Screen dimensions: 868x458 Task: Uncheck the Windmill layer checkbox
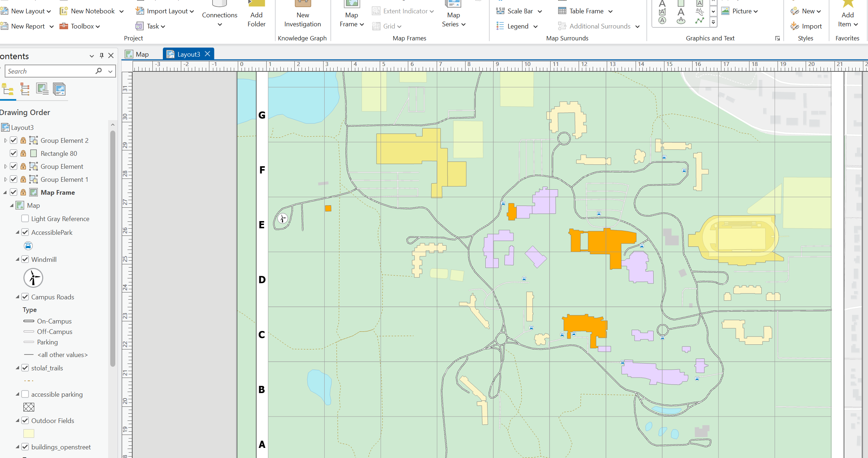25,259
